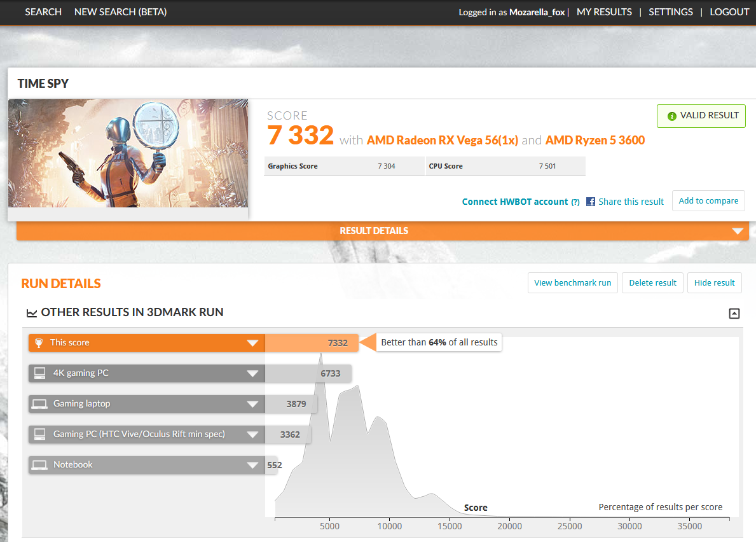Click the Time Spy benchmark thumbnail
756x542 pixels.
coord(128,153)
